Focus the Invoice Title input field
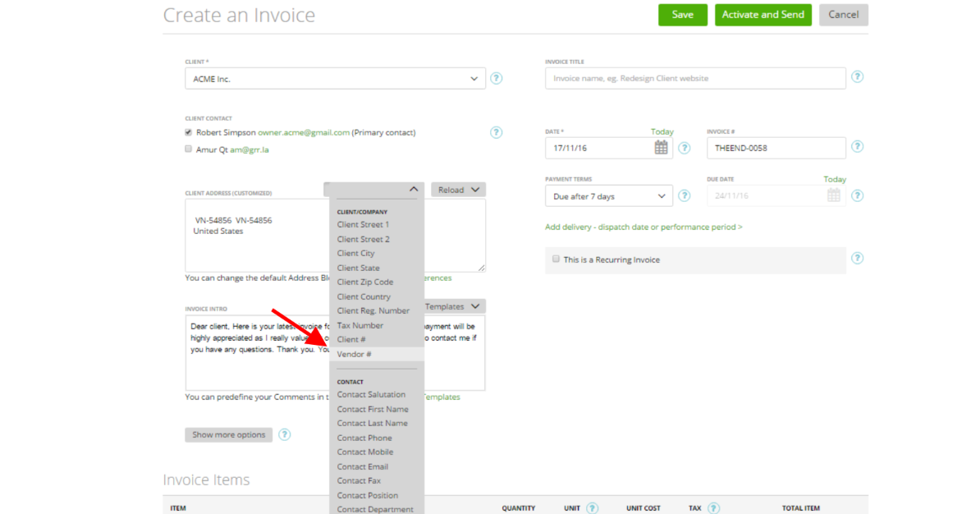This screenshot has width=980, height=514. (696, 78)
